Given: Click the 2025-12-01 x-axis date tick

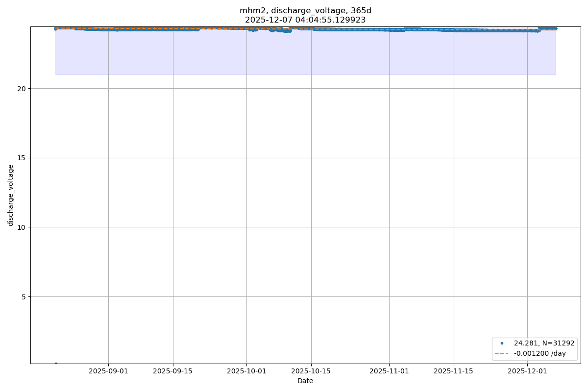Looking at the screenshot, I should pyautogui.click(x=527, y=371).
